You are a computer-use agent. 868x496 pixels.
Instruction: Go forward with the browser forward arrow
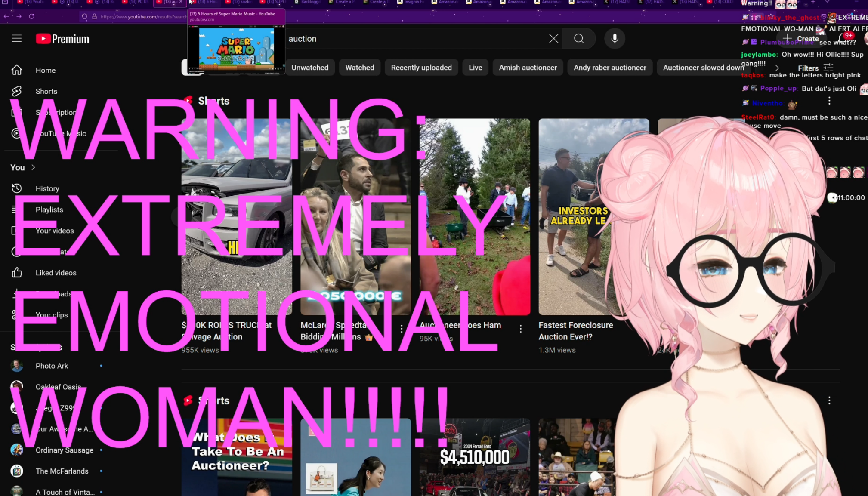[x=19, y=16]
